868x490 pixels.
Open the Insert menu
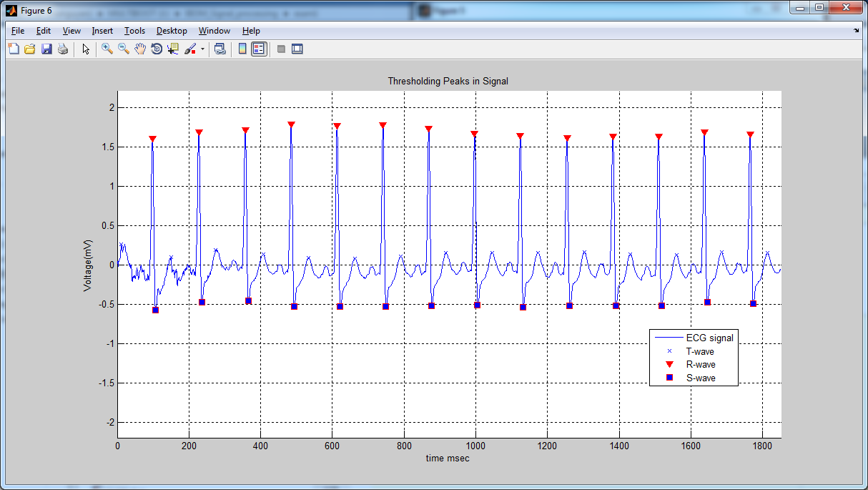click(102, 31)
